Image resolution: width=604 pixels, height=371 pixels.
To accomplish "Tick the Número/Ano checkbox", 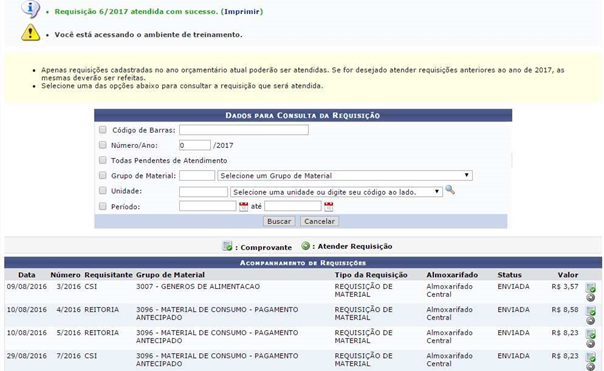I will [102, 145].
